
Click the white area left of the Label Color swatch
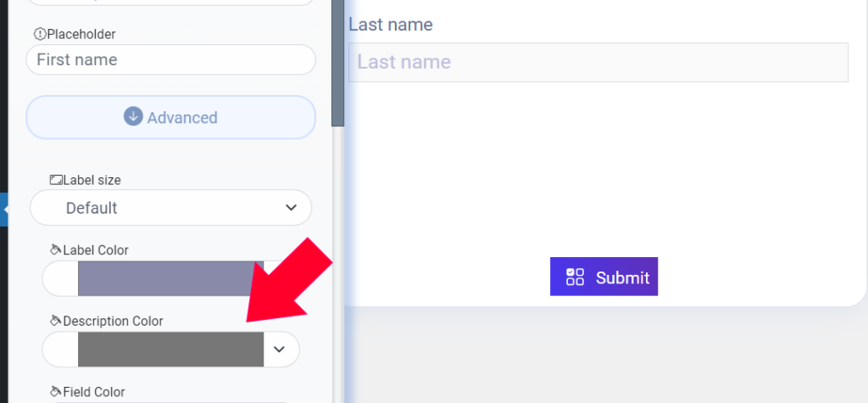(60, 278)
